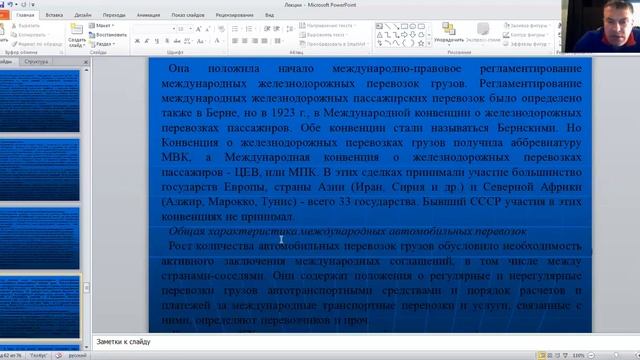Select the straight line shape
This screenshot has height=360, width=640.
(387, 26)
